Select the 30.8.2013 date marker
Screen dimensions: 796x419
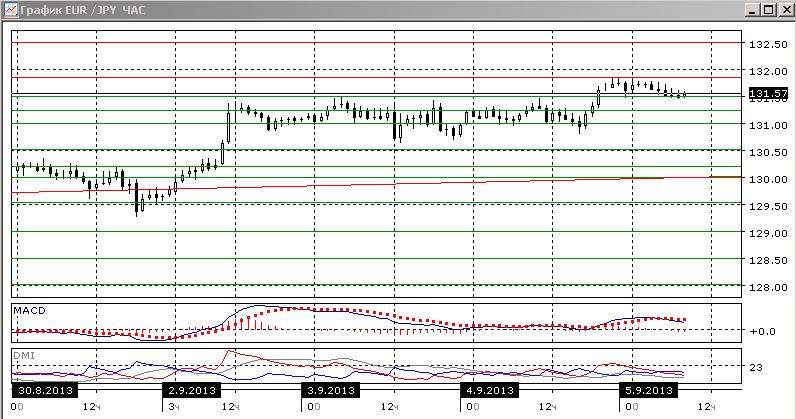pyautogui.click(x=45, y=391)
